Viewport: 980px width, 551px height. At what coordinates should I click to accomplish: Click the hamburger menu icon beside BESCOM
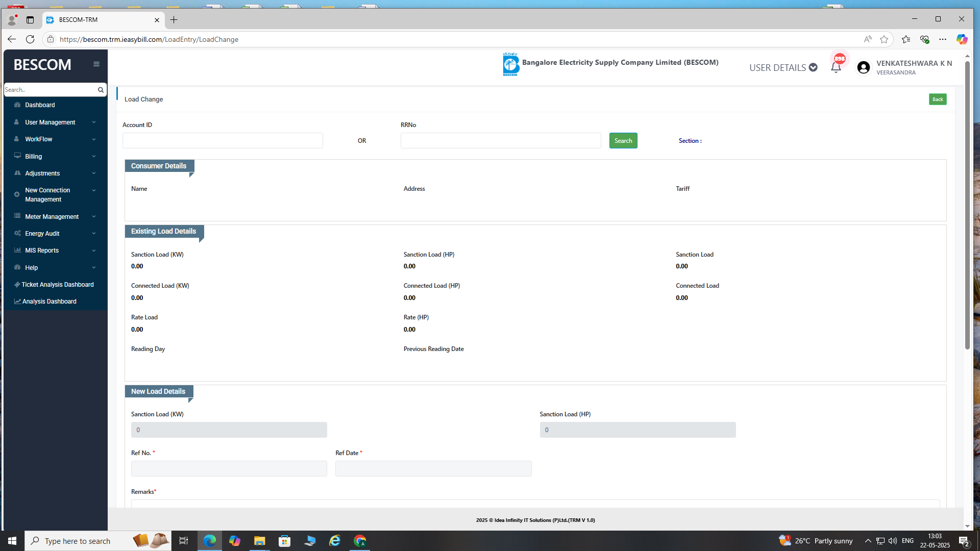coord(96,64)
